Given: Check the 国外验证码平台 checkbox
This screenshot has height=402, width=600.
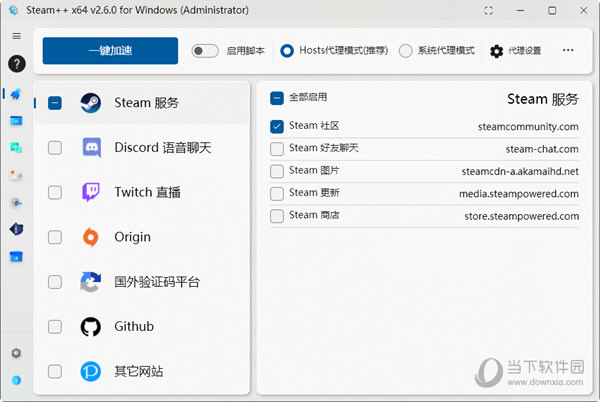Looking at the screenshot, I should [55, 282].
